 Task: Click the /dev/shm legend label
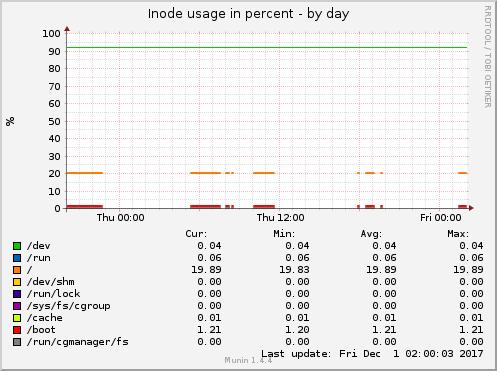(x=51, y=282)
